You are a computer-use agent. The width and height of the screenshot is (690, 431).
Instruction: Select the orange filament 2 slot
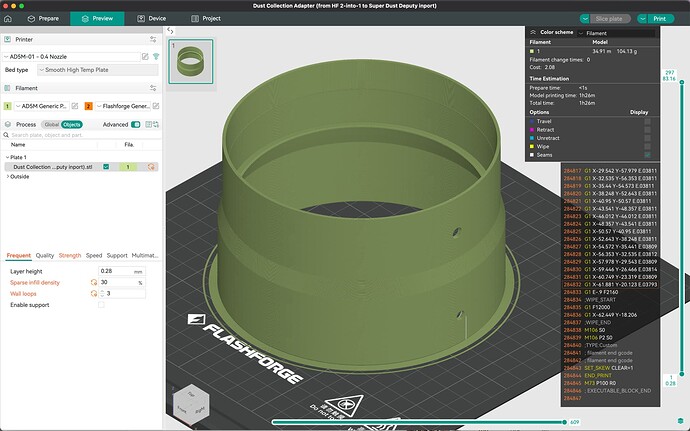88,106
